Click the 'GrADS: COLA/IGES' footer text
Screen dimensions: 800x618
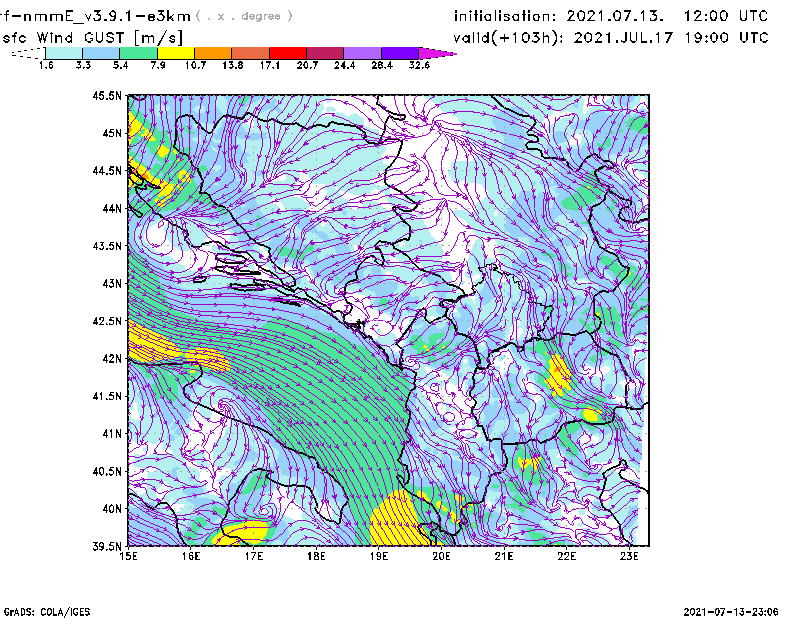click(x=47, y=612)
